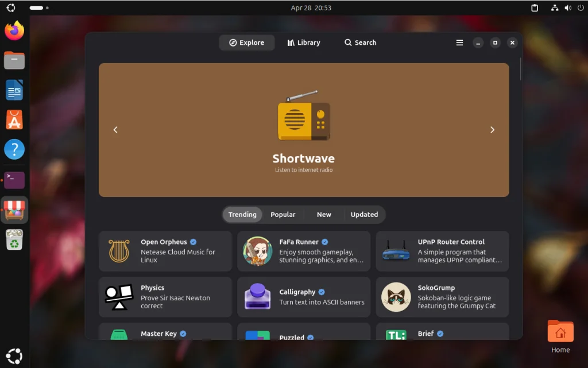The image size is (588, 368).
Task: Click 'Turn text into ASCII banners' description
Action: pos(322,302)
